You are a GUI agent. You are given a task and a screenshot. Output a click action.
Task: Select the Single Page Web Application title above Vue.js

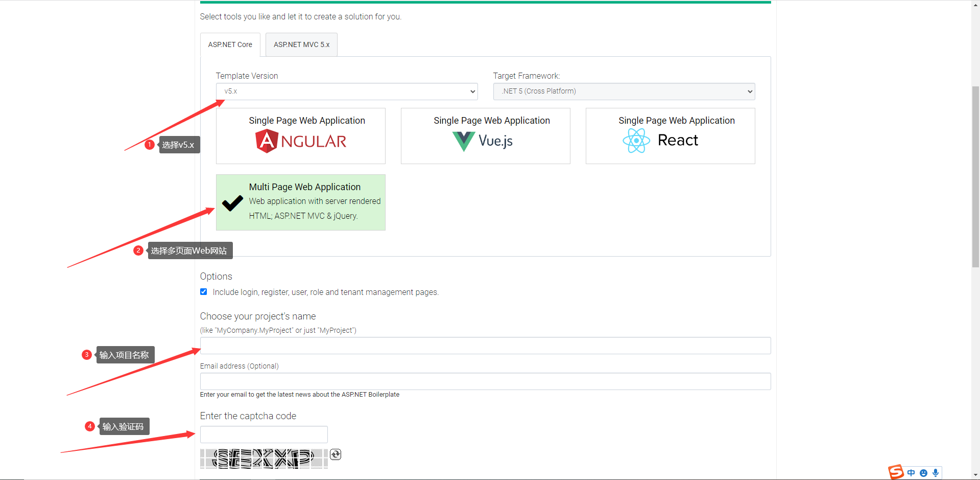click(492, 121)
